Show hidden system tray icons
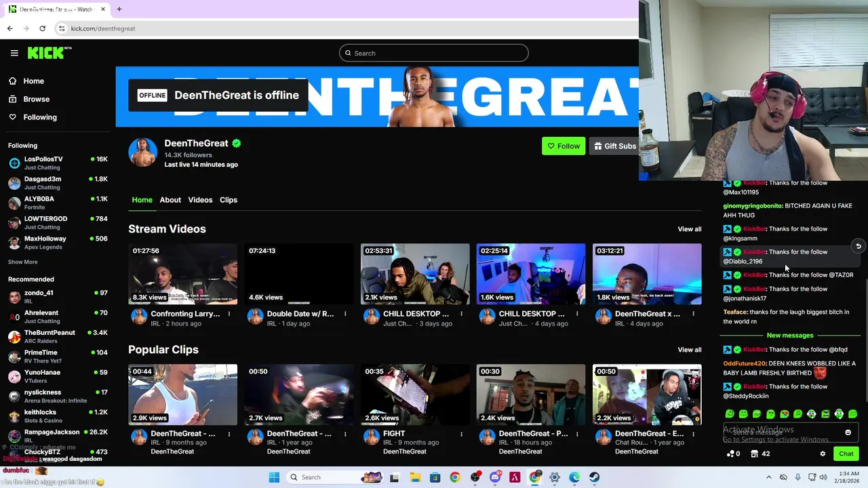The width and height of the screenshot is (868, 488). pos(768,477)
